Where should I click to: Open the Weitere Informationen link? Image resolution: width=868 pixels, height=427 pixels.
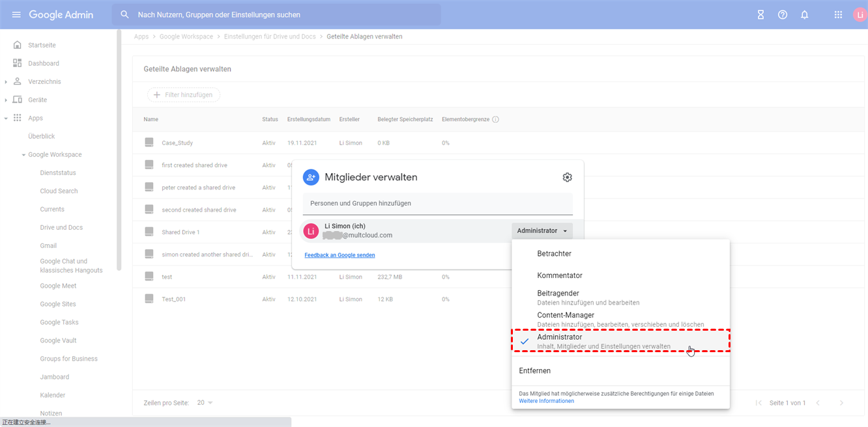pos(546,401)
